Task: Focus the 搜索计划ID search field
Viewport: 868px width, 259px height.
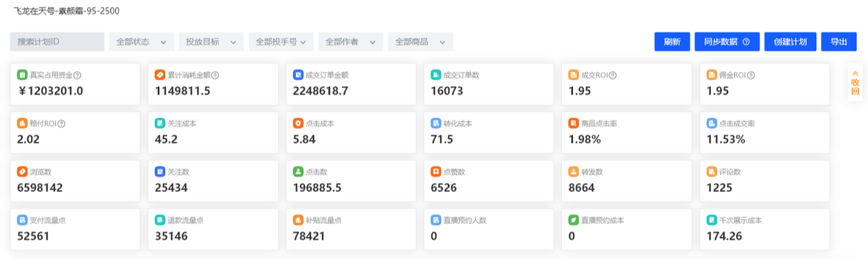Action: 57,41
